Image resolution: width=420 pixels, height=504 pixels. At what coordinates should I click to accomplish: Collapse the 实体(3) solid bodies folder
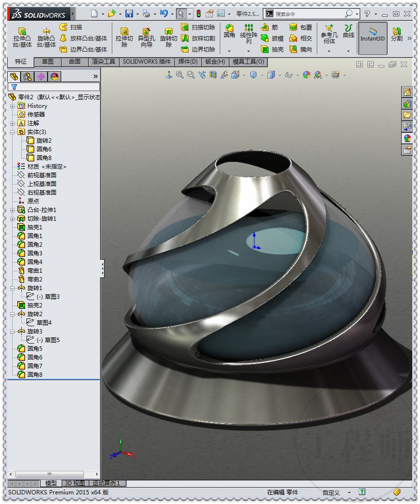12,132
